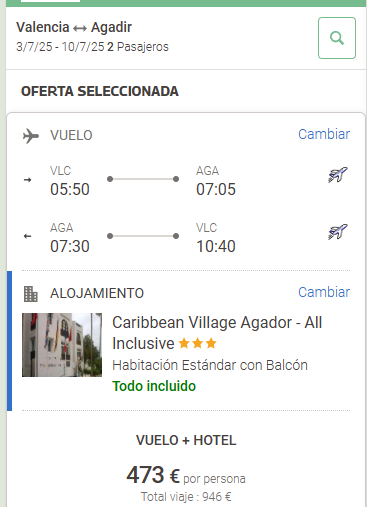Click the hotel's three-star rating
The image size is (367, 507).
(x=198, y=343)
